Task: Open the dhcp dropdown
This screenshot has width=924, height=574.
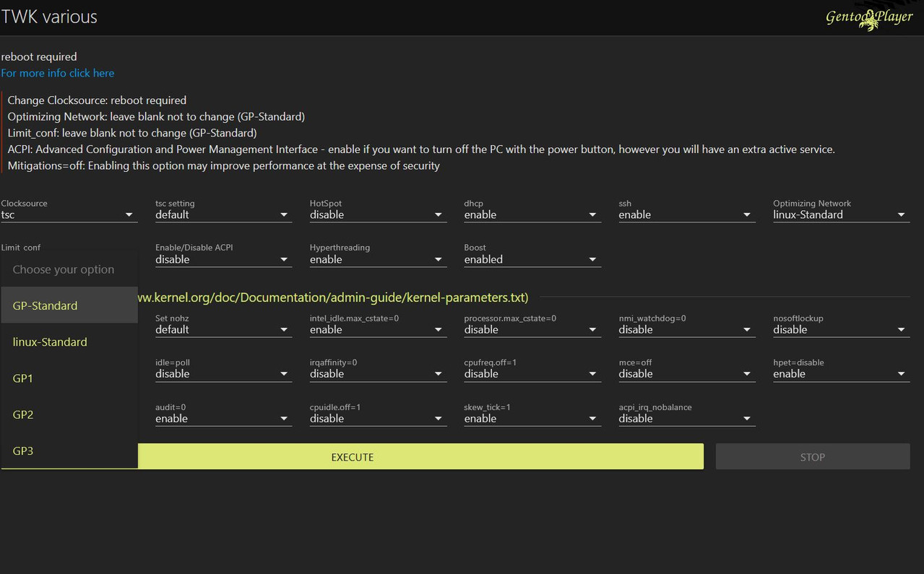Action: coord(532,214)
